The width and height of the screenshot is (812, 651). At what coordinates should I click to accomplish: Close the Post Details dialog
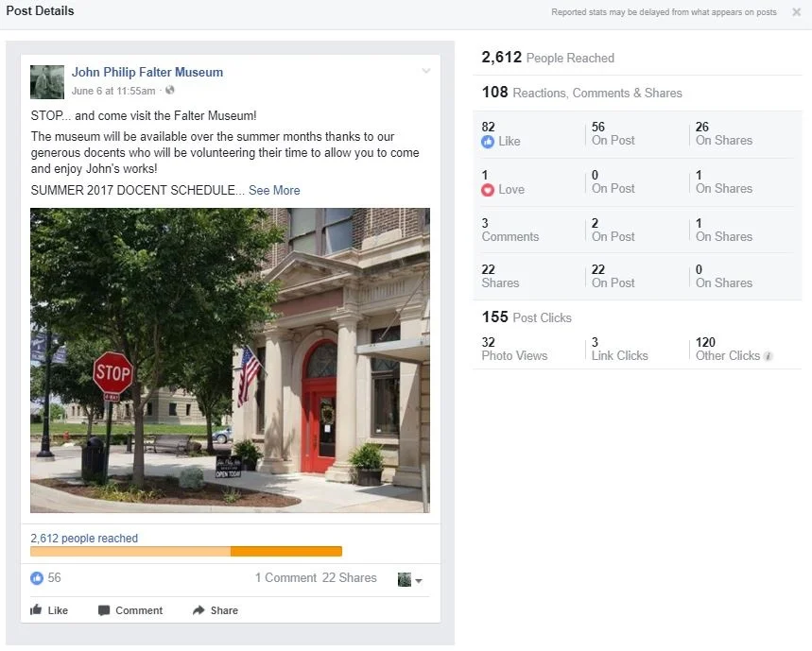pyautogui.click(x=796, y=12)
